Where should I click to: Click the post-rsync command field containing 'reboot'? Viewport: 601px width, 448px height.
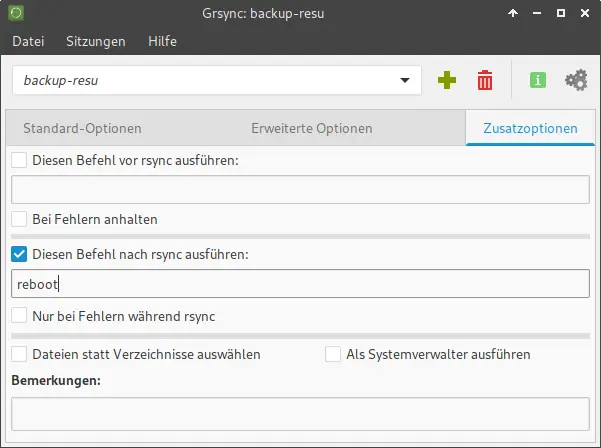(x=300, y=284)
